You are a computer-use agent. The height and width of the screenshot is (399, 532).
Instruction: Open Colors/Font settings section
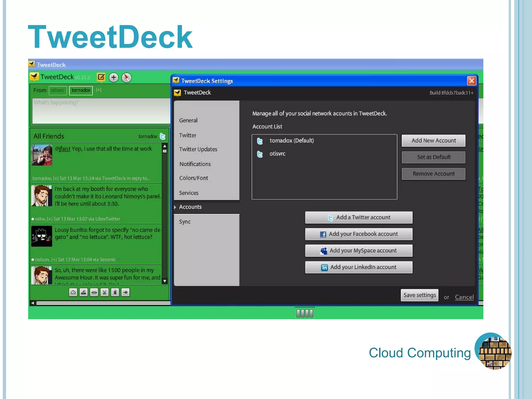[194, 178]
